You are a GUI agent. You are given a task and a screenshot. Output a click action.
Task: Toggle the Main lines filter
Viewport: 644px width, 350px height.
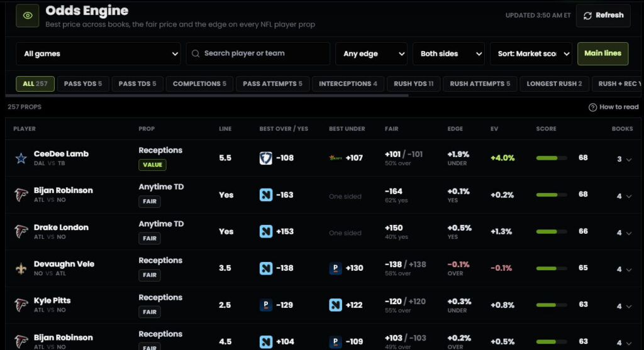click(x=602, y=53)
